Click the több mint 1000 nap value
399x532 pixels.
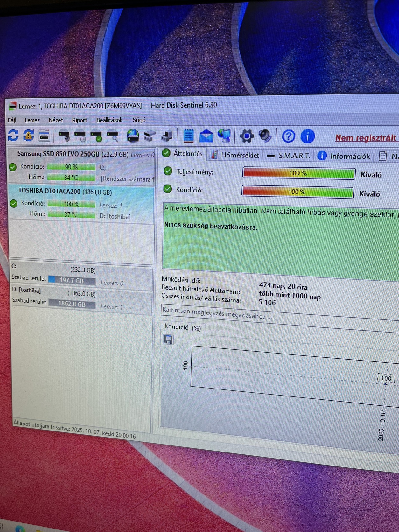(290, 295)
